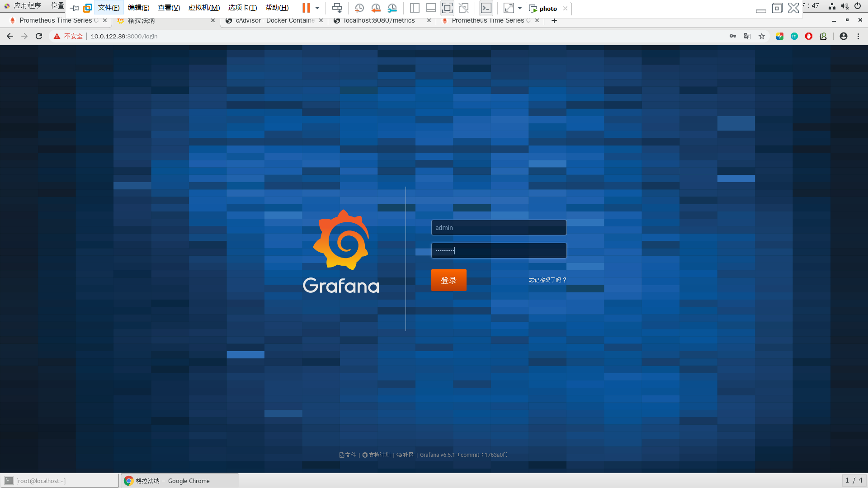Open the saved passwords key icon

click(733, 36)
